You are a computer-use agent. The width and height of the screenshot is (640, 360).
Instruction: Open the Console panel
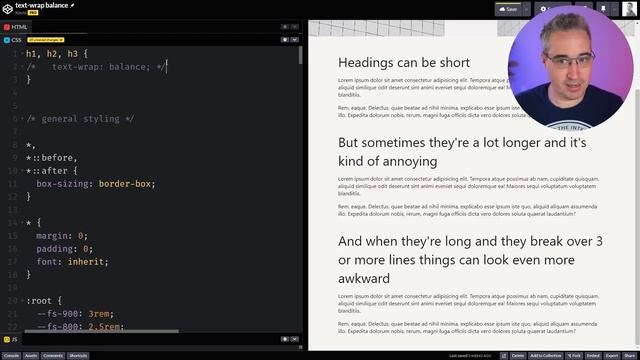click(x=11, y=356)
